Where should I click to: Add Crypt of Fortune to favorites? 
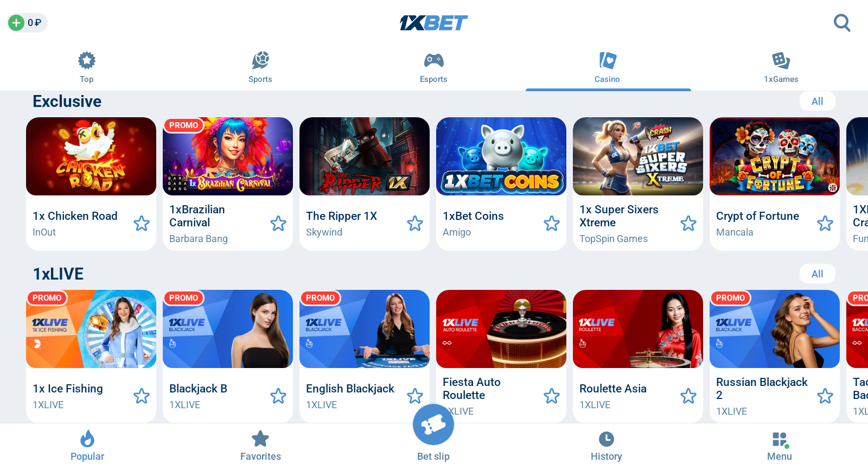(x=825, y=223)
